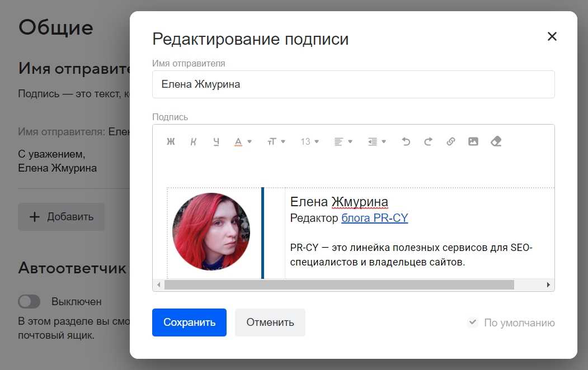Clear formatting with the eraser icon

pos(496,142)
